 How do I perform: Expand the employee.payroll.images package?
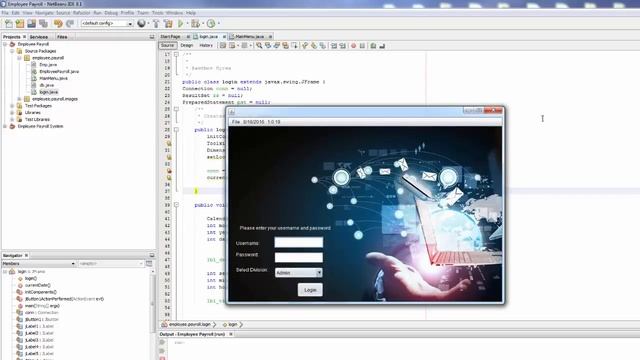pyautogui.click(x=20, y=99)
